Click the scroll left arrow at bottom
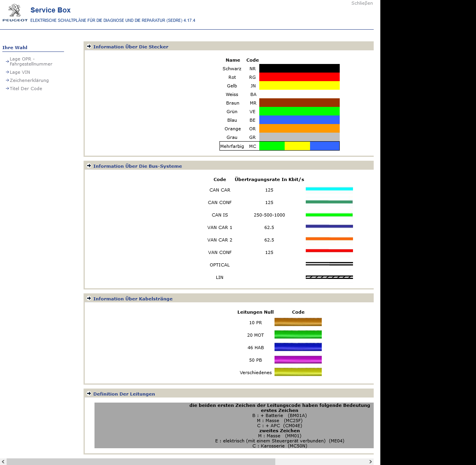This screenshot has width=476, height=465. coord(4,462)
